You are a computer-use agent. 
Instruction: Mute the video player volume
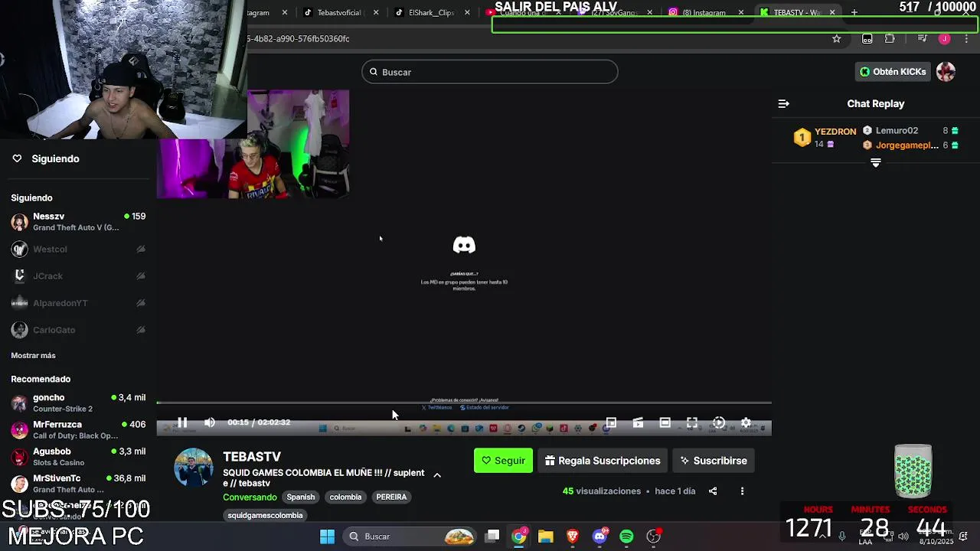210,422
